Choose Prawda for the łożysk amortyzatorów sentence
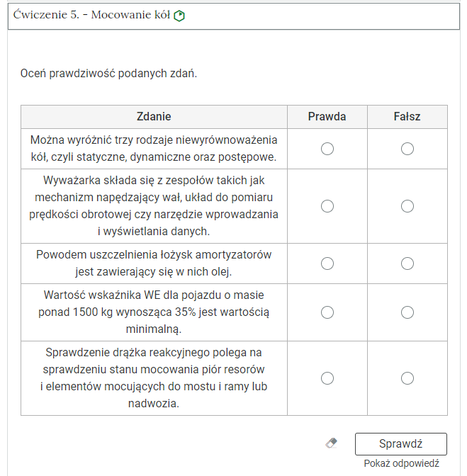Screen dimensions: 467x476 coord(327,263)
